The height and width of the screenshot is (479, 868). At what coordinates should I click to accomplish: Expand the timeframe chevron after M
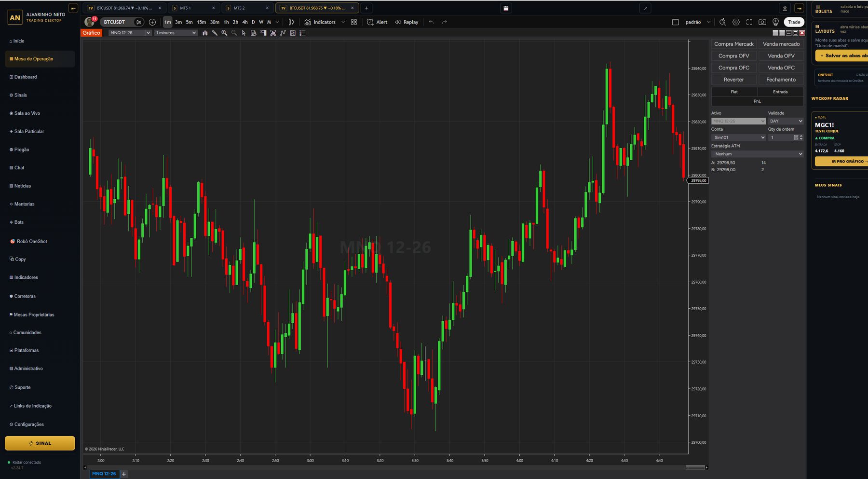tap(277, 22)
